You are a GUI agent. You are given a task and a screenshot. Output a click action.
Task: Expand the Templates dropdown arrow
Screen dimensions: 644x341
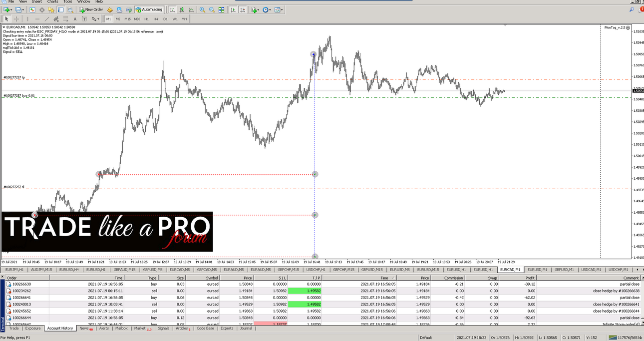tap(282, 9)
